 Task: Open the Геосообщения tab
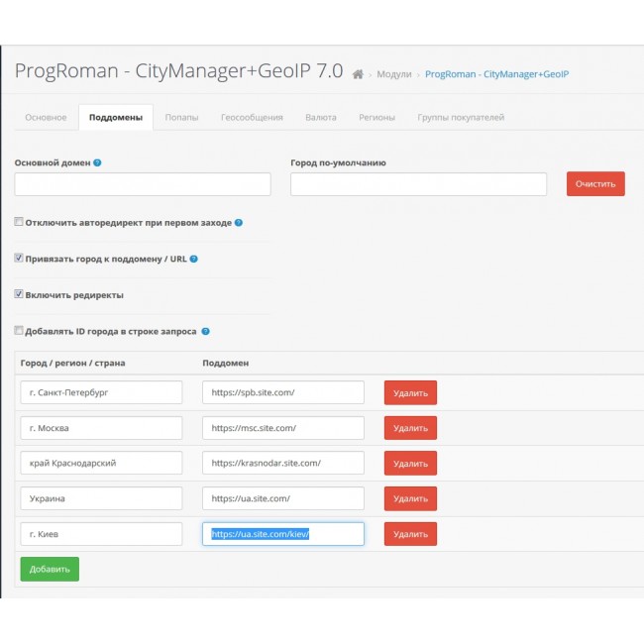click(x=251, y=117)
